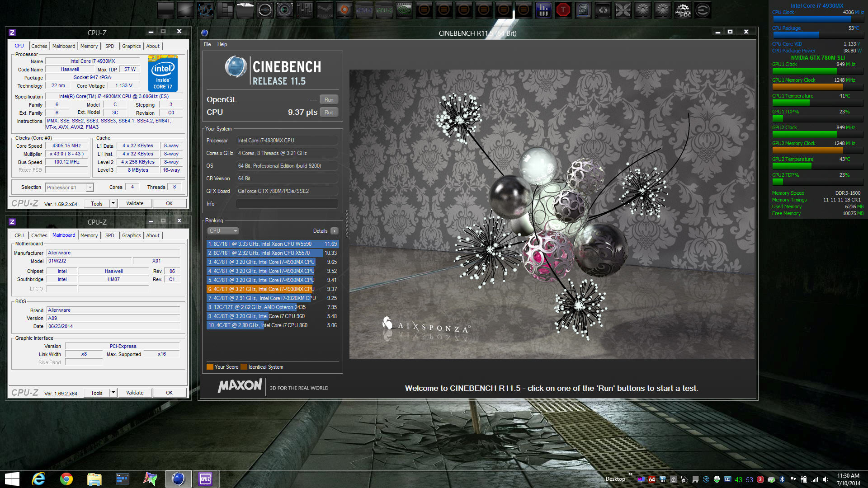This screenshot has height=488, width=868.
Task: Click the battery power tray icon
Action: (804, 479)
